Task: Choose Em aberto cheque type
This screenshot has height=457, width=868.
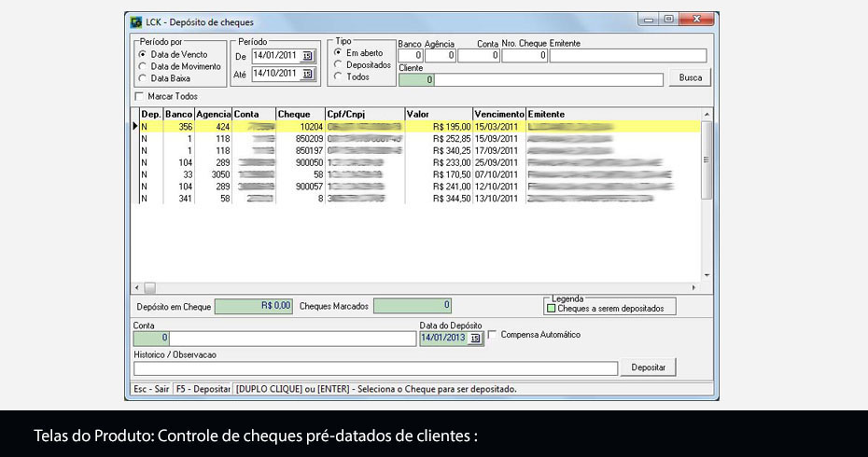Action: 338,52
